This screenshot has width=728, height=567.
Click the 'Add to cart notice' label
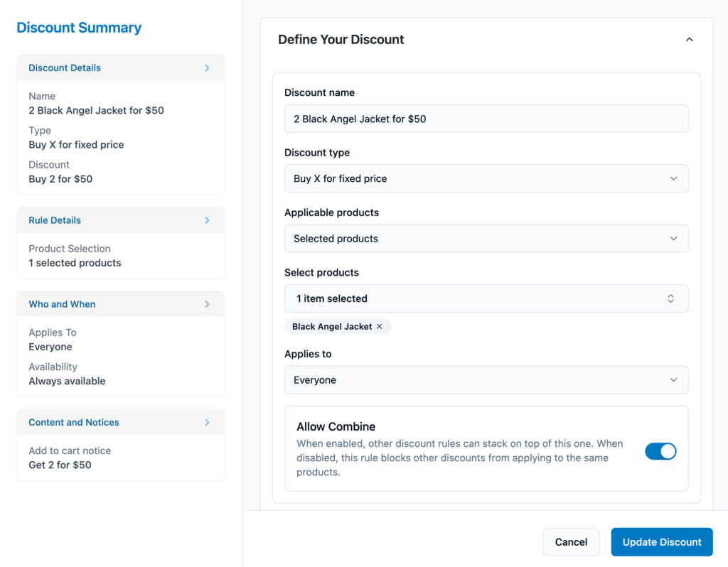tap(70, 451)
